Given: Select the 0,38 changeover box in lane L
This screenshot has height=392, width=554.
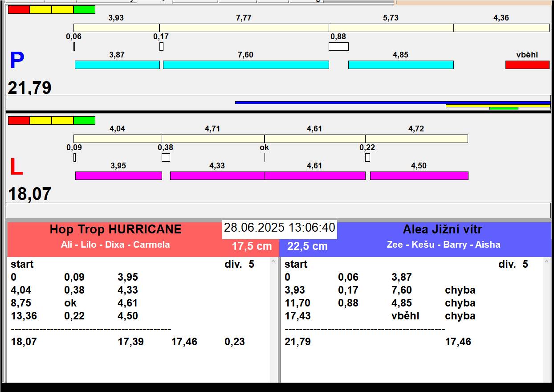Looking at the screenshot, I should point(166,157).
